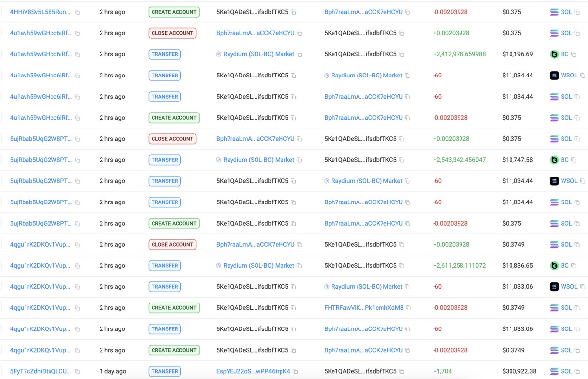
Task: Select the +1,704 amount
Action: (x=442, y=371)
